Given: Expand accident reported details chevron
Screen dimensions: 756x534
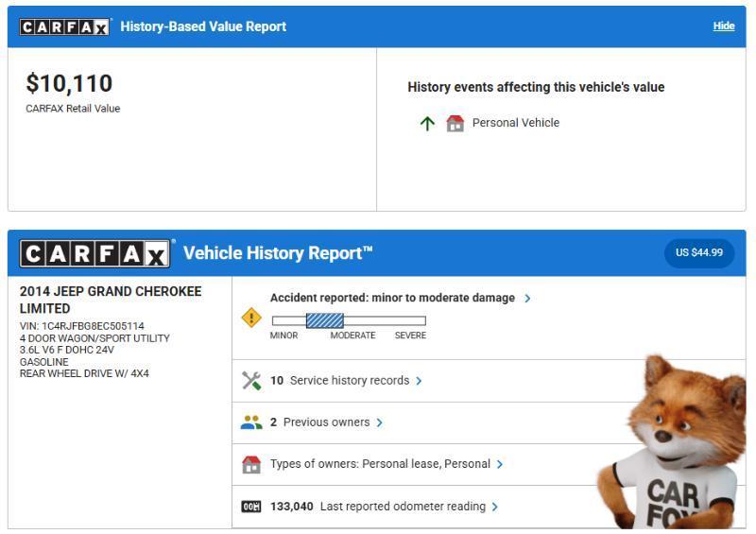Looking at the screenshot, I should tap(527, 298).
